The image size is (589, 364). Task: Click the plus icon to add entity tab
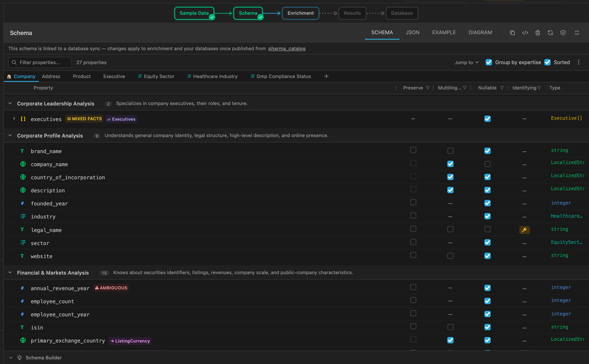tap(326, 76)
